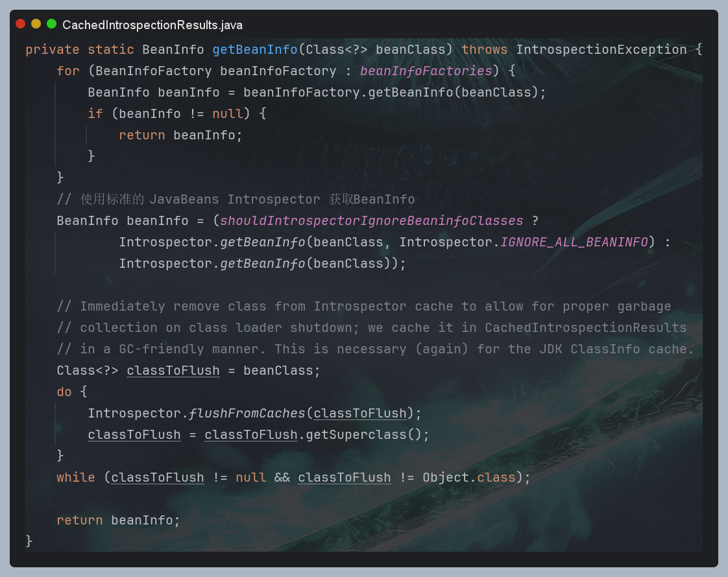This screenshot has width=728, height=577.
Task: Click 'private' modifier keyword
Action: pos(53,50)
